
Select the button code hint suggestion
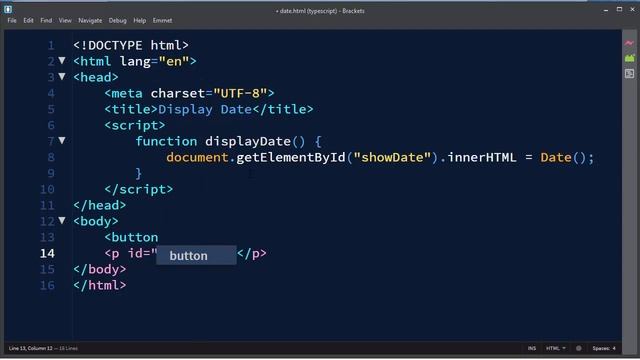(196, 256)
